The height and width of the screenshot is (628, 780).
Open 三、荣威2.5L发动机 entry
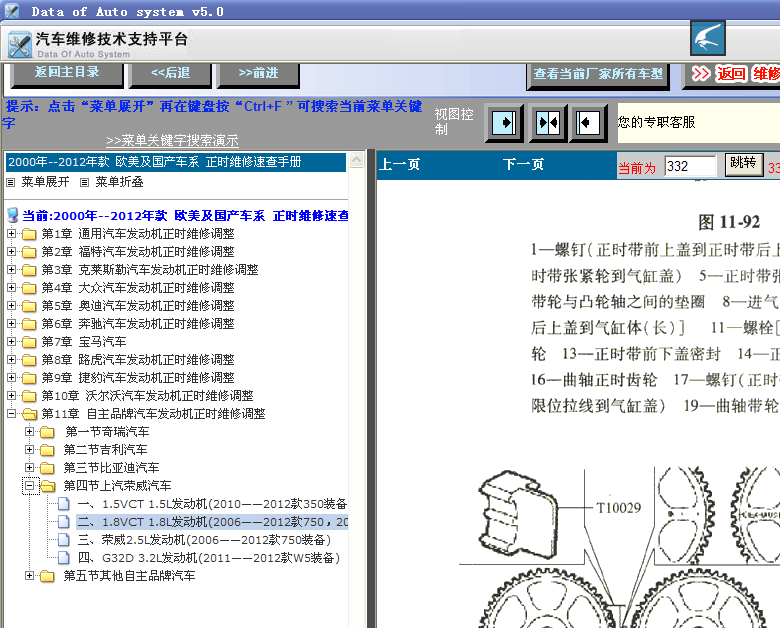pos(204,540)
